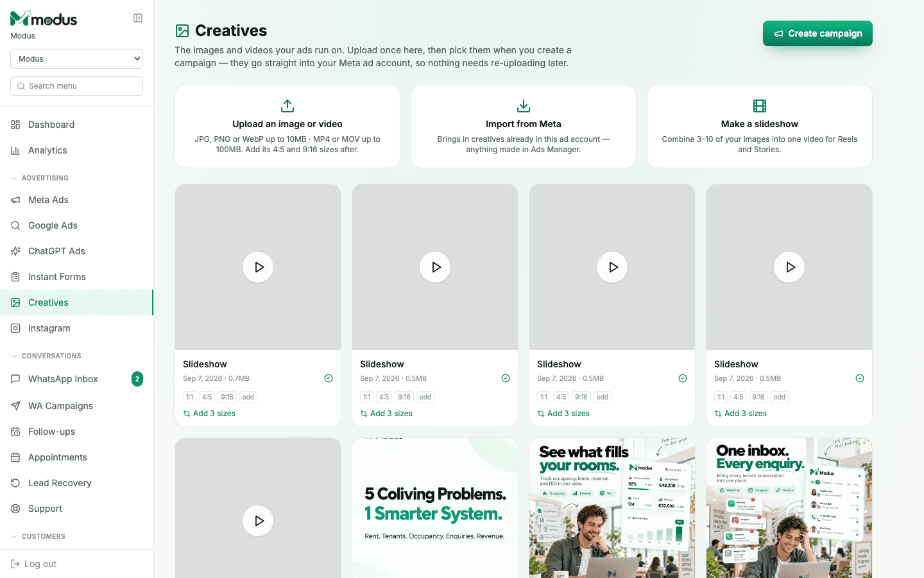The width and height of the screenshot is (924, 578).
Task: Open the See what fills your rooms image
Action: click(x=612, y=508)
